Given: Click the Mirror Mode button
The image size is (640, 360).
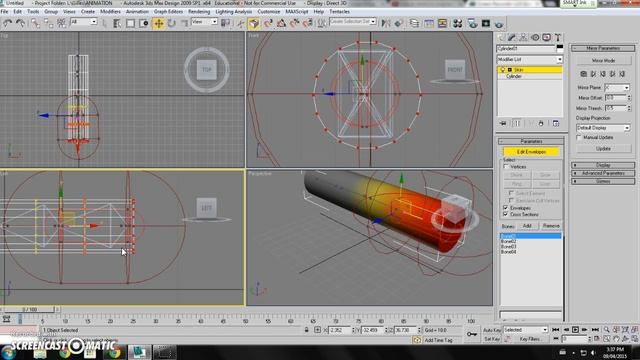Looking at the screenshot, I should [x=603, y=60].
